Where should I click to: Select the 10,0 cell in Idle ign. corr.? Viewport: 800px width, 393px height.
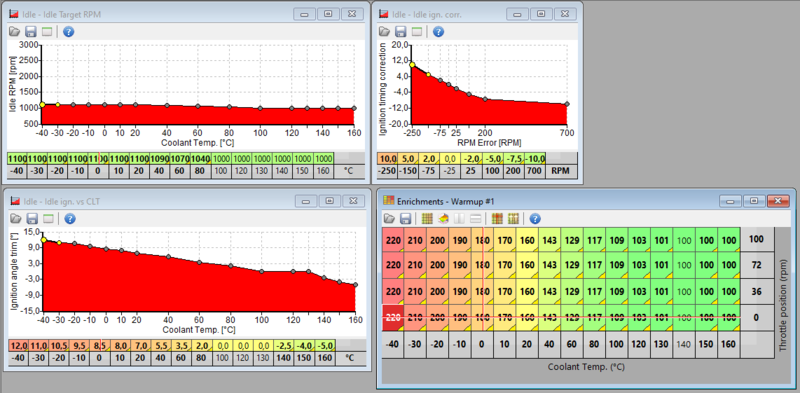coord(388,158)
